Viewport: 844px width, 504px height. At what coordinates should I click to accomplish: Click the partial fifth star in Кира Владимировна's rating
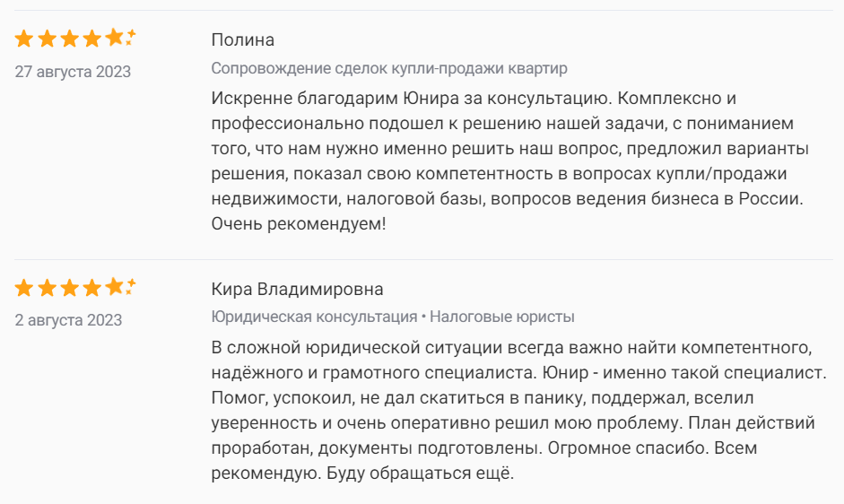(x=116, y=288)
